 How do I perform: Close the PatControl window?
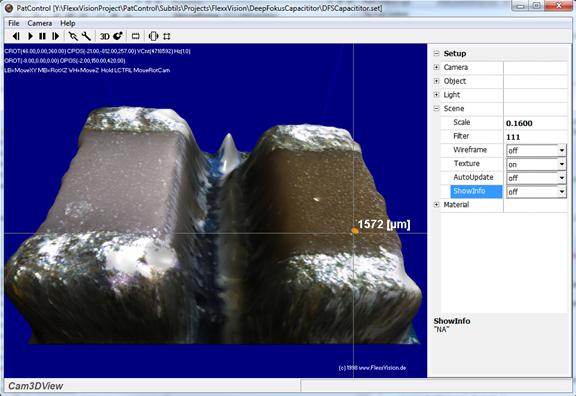pyautogui.click(x=558, y=5)
